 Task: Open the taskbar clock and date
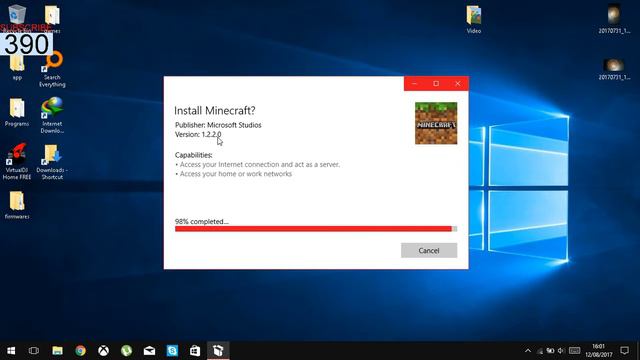coord(599,351)
